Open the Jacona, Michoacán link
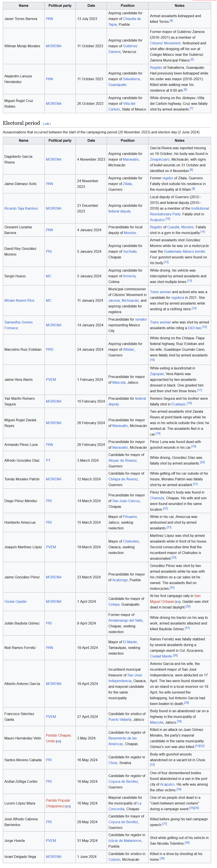217x868 pixels. click(x=123, y=301)
